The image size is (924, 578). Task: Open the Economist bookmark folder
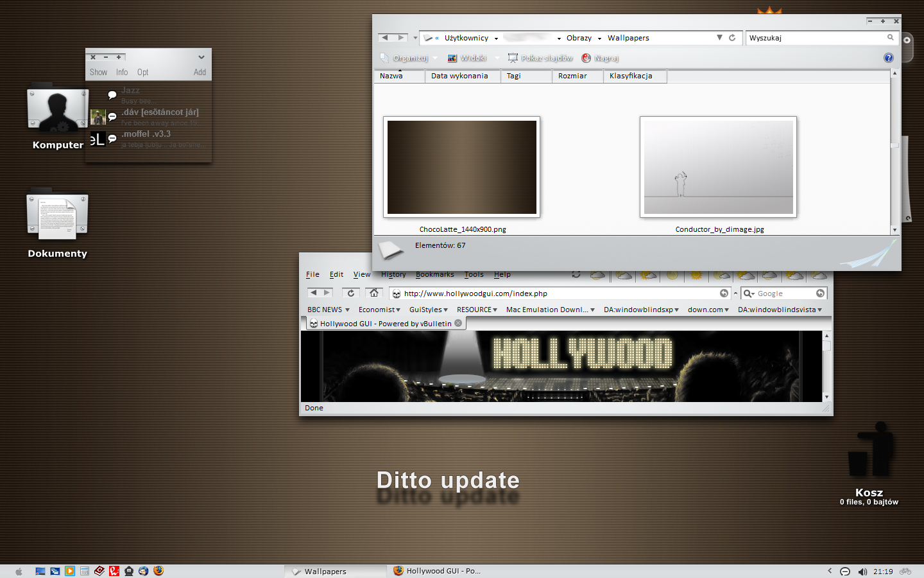pyautogui.click(x=379, y=310)
